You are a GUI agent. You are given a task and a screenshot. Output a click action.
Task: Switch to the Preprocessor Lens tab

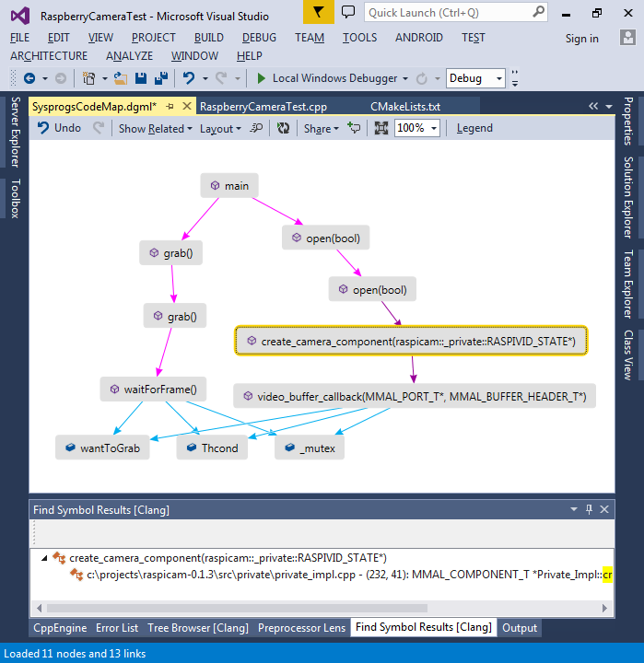coord(301,628)
